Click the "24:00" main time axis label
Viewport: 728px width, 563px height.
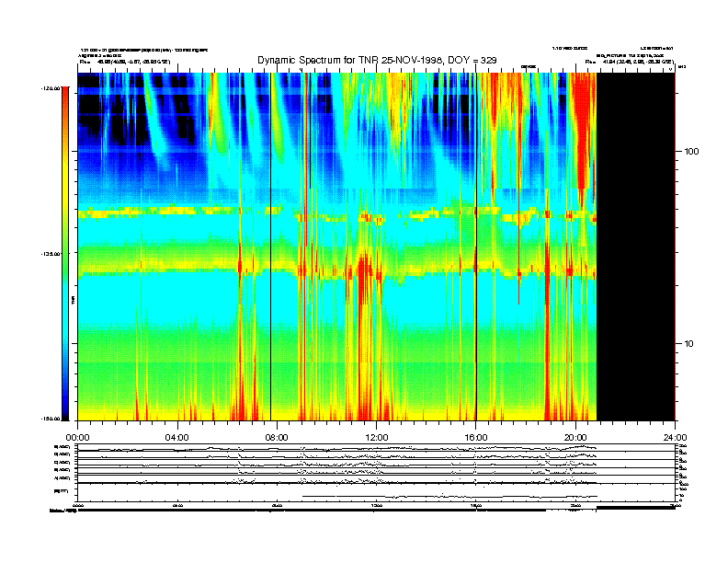pos(675,438)
